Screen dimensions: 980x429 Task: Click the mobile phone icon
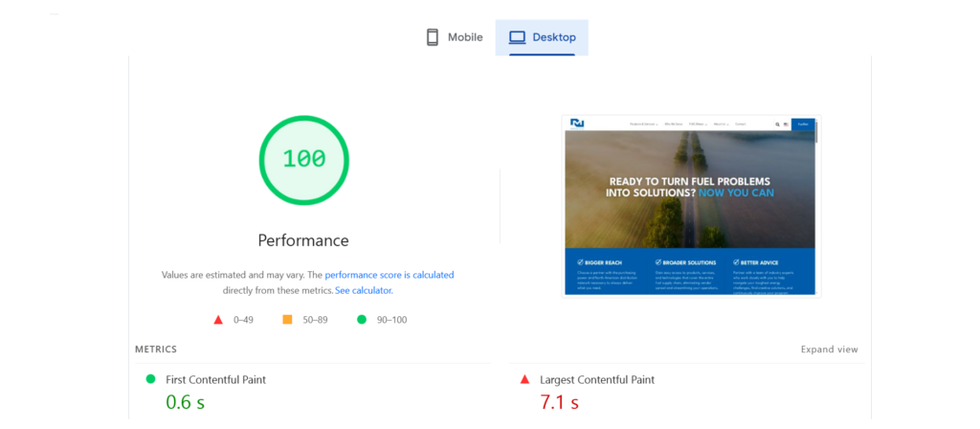pyautogui.click(x=432, y=37)
